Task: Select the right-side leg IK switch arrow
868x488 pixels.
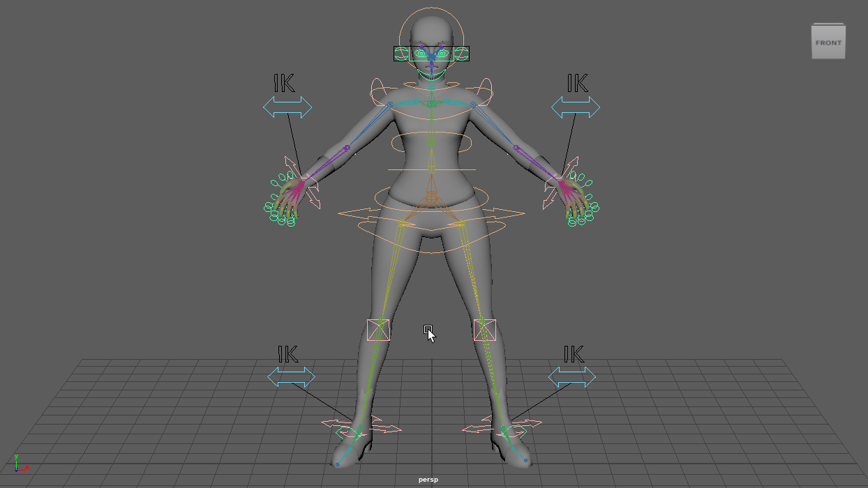Action: point(572,377)
